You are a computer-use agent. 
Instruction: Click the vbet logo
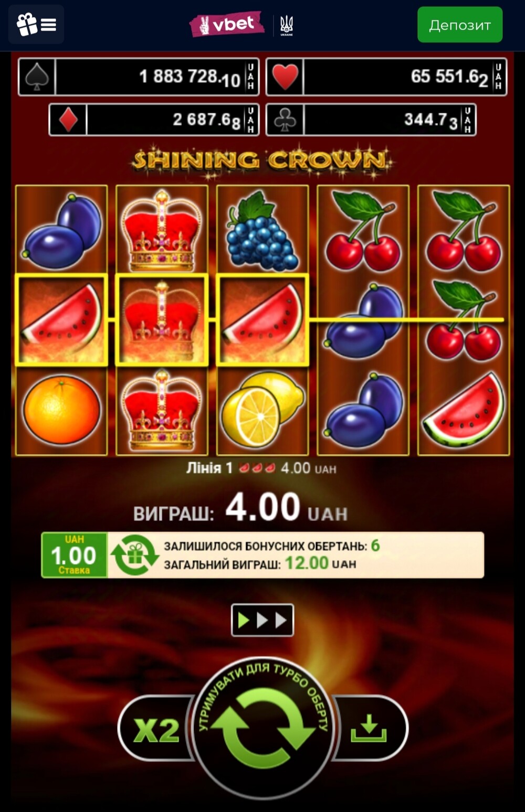click(x=227, y=24)
